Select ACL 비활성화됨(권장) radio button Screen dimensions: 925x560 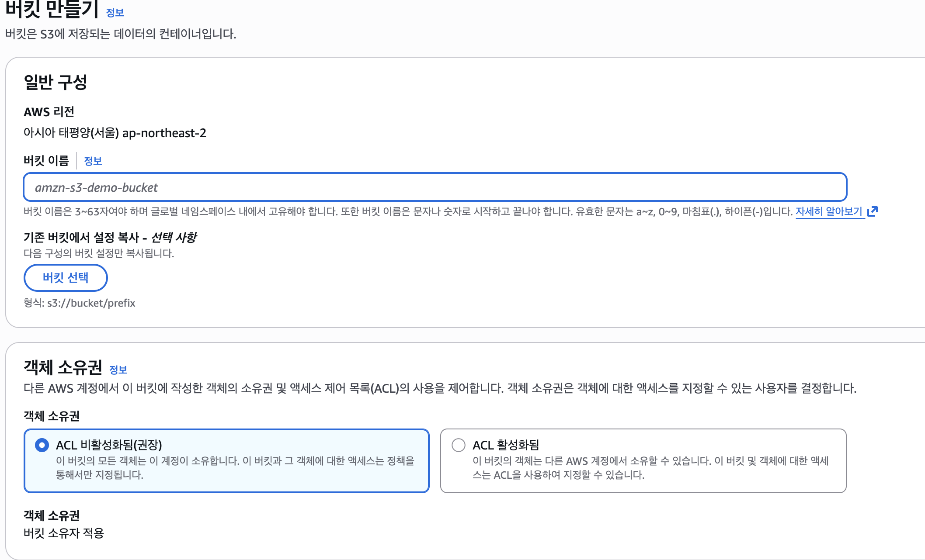click(42, 445)
